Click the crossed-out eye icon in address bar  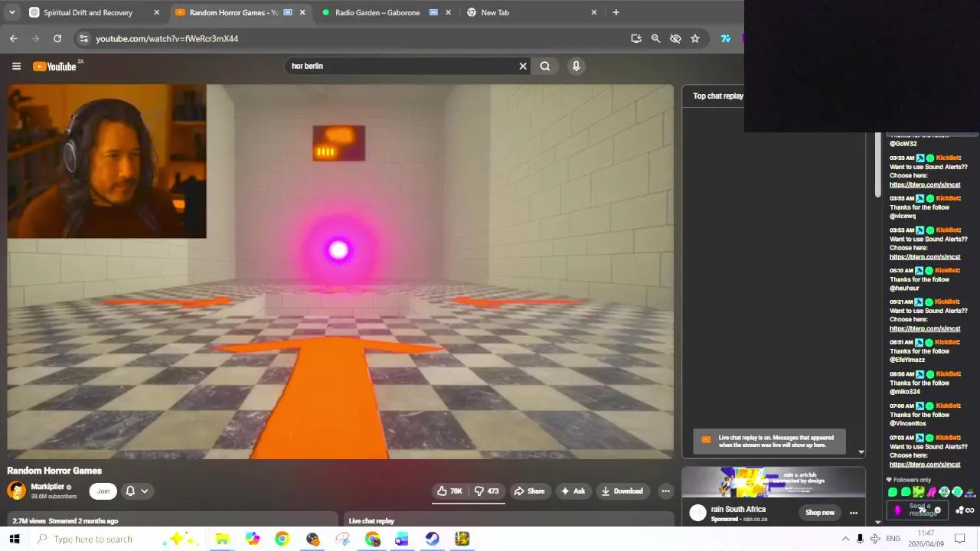tap(675, 38)
